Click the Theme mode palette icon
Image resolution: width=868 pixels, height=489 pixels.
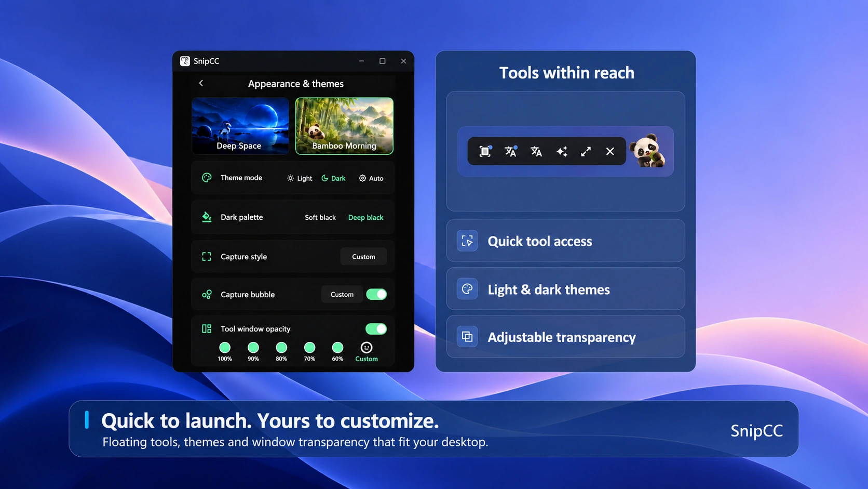tap(207, 178)
